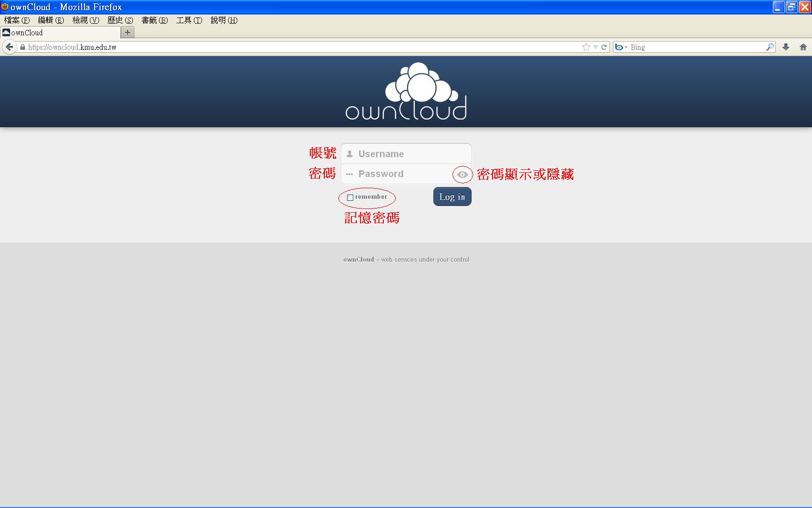The width and height of the screenshot is (812, 508).
Task: Click the padlock site identity icon
Action: point(22,47)
